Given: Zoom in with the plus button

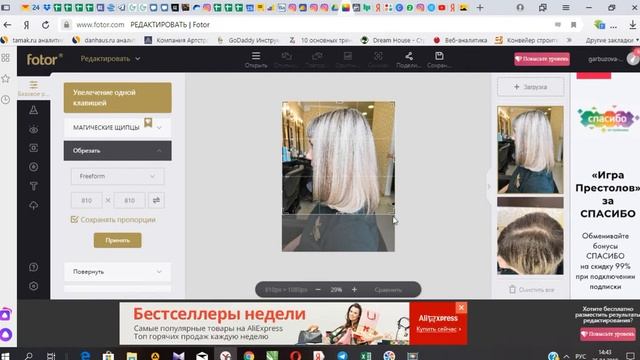Looking at the screenshot, I should 354,290.
